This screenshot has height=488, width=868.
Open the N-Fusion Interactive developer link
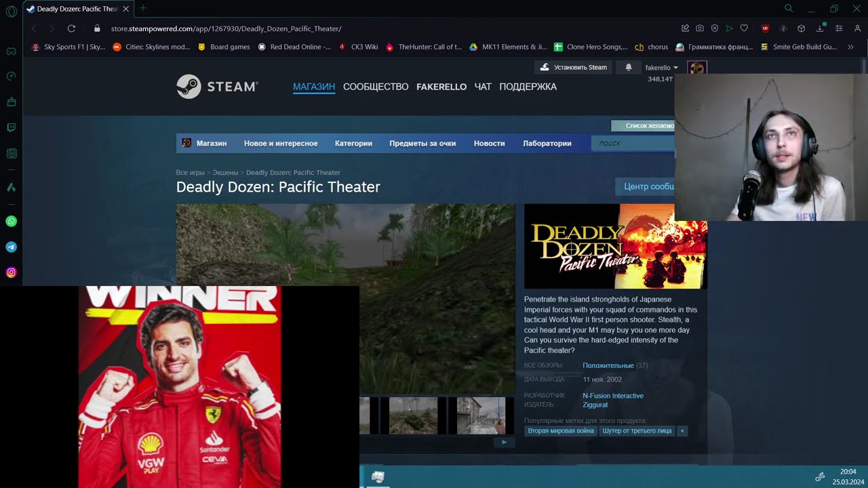(613, 396)
